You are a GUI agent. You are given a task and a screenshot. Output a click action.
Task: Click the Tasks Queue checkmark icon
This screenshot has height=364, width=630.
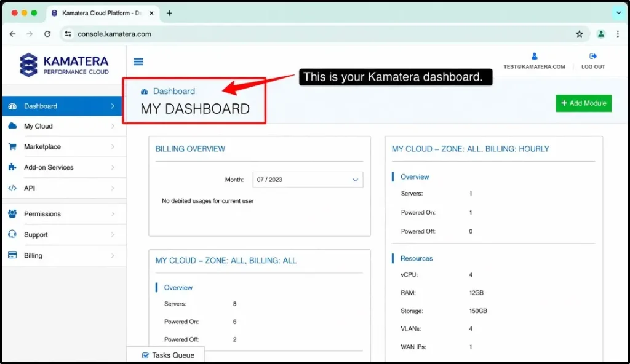pos(145,355)
